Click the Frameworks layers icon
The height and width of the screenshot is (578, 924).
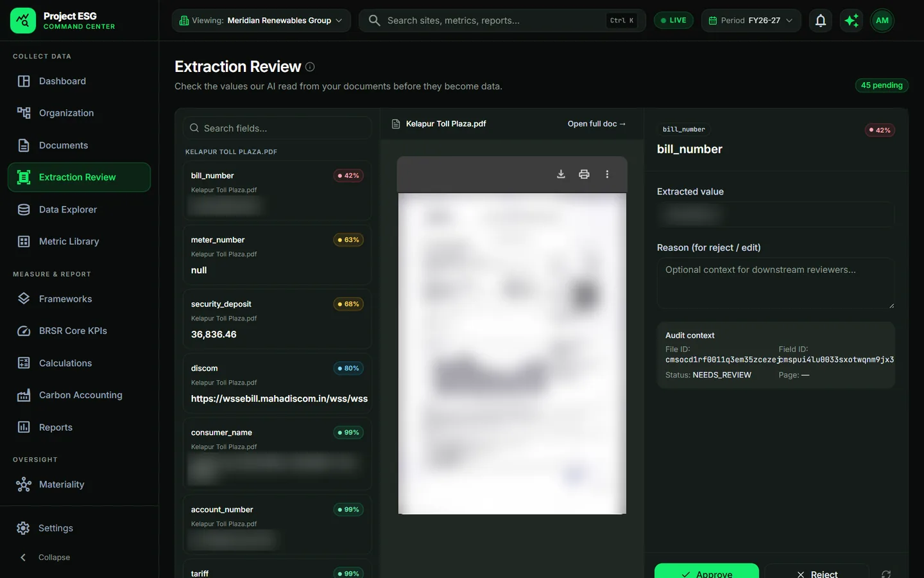click(x=24, y=299)
